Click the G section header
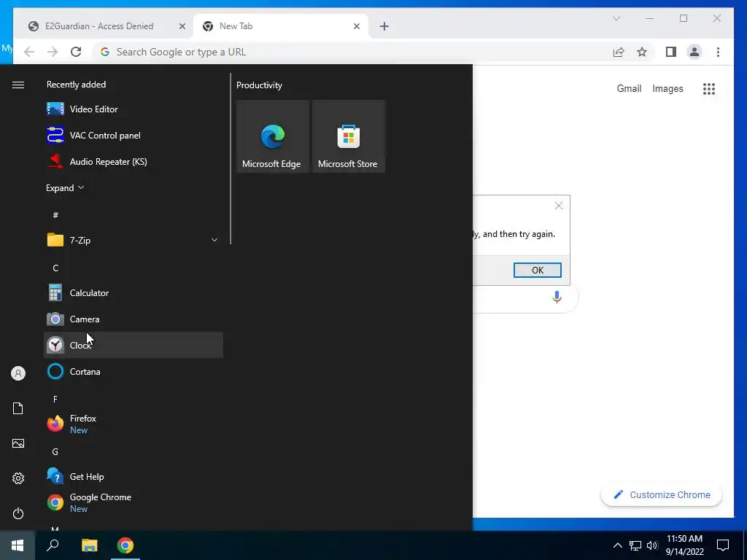The width and height of the screenshot is (747, 560). click(55, 451)
